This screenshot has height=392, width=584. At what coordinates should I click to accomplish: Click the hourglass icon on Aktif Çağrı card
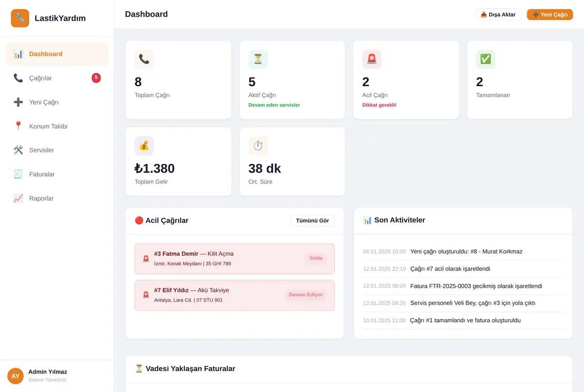coord(258,59)
